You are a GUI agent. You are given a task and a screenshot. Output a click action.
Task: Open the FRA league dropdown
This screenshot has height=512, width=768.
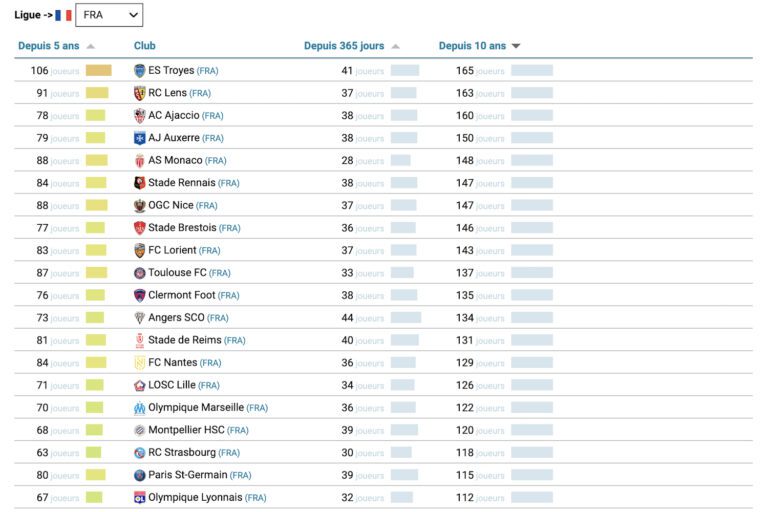point(109,15)
